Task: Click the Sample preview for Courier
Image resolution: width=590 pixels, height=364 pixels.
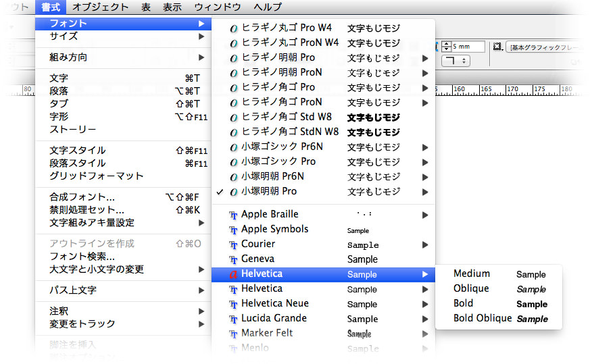Action: click(x=363, y=244)
